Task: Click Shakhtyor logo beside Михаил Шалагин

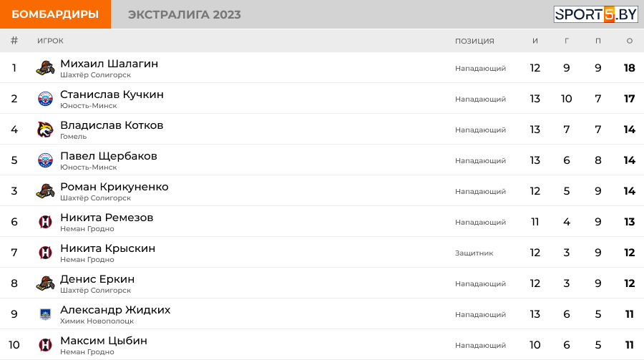Action: 45,69
